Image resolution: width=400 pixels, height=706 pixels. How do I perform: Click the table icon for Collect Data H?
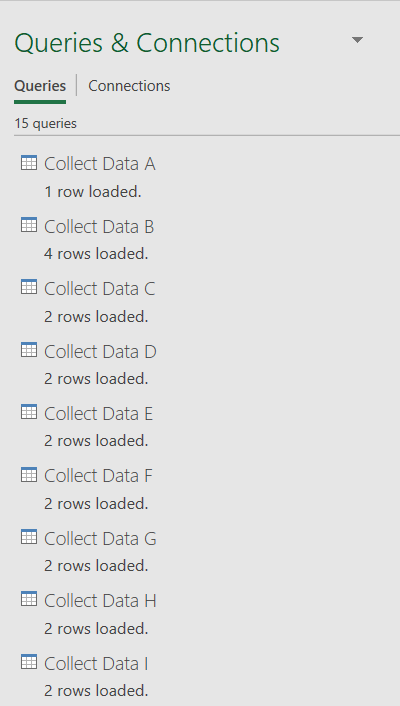pyautogui.click(x=29, y=599)
